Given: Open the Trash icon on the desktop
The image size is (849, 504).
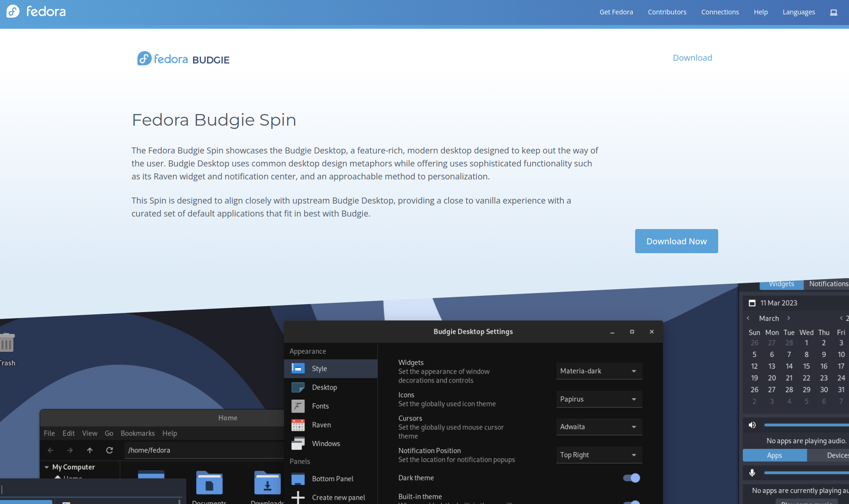Looking at the screenshot, I should coord(7,343).
